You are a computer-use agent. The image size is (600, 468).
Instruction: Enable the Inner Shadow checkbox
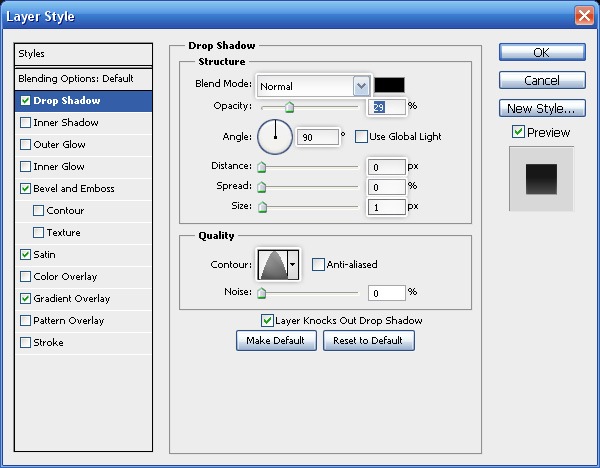(x=25, y=122)
